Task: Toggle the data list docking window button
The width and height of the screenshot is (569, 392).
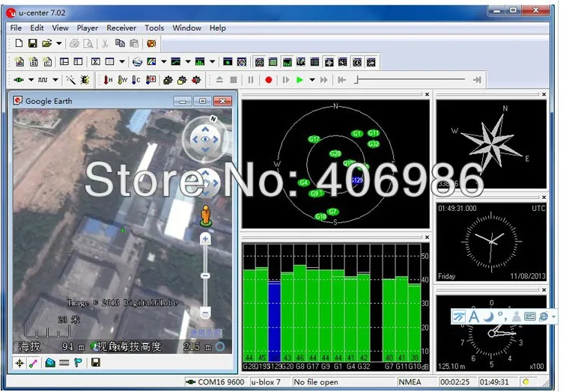Action: pyautogui.click(x=315, y=62)
